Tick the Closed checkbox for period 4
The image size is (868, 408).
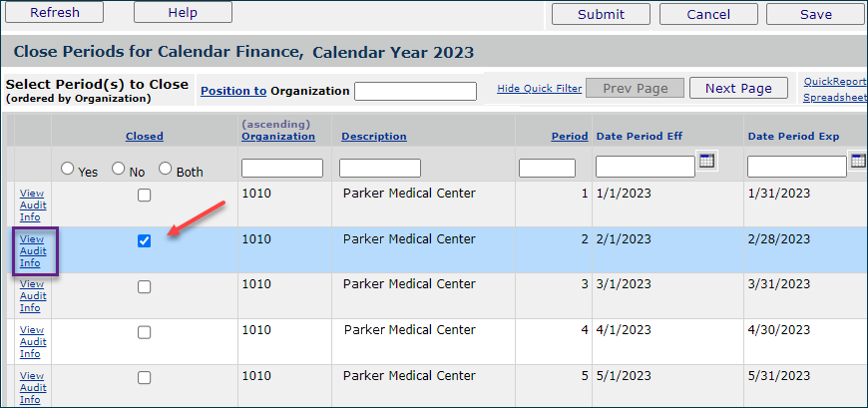145,332
